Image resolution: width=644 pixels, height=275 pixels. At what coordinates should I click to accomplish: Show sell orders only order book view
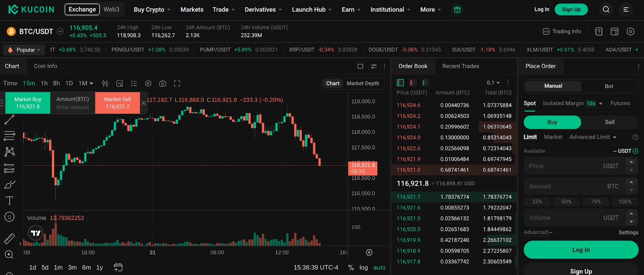(413, 83)
